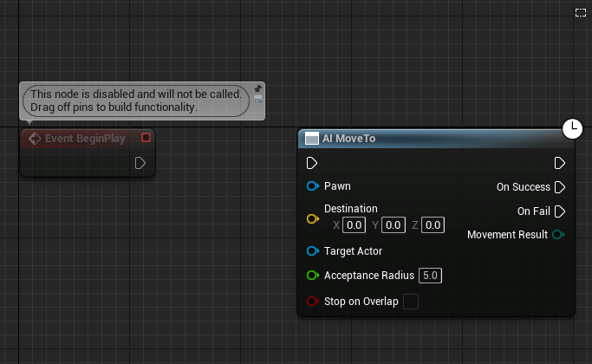
Task: Click the AI MoveTo execution input pin
Action: (x=312, y=163)
